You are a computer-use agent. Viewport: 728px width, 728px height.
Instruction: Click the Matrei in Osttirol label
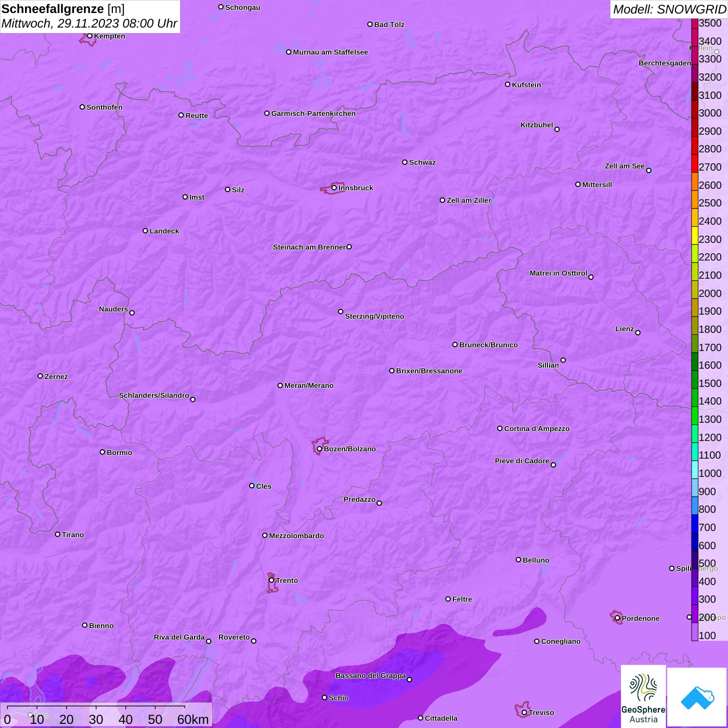[x=558, y=273]
